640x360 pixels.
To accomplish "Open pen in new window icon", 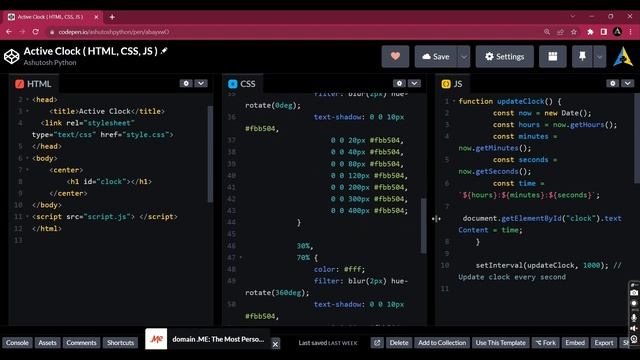I will 377,342.
